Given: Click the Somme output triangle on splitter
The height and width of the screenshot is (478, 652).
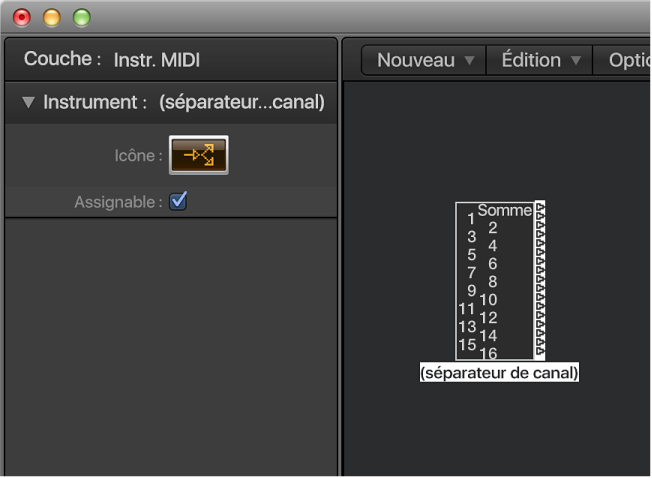Looking at the screenshot, I should [540, 208].
